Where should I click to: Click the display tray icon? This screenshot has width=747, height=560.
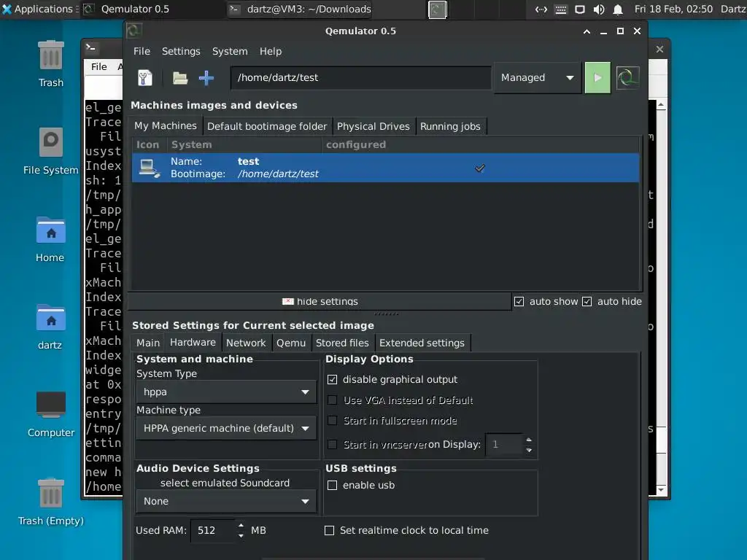[x=580, y=9]
